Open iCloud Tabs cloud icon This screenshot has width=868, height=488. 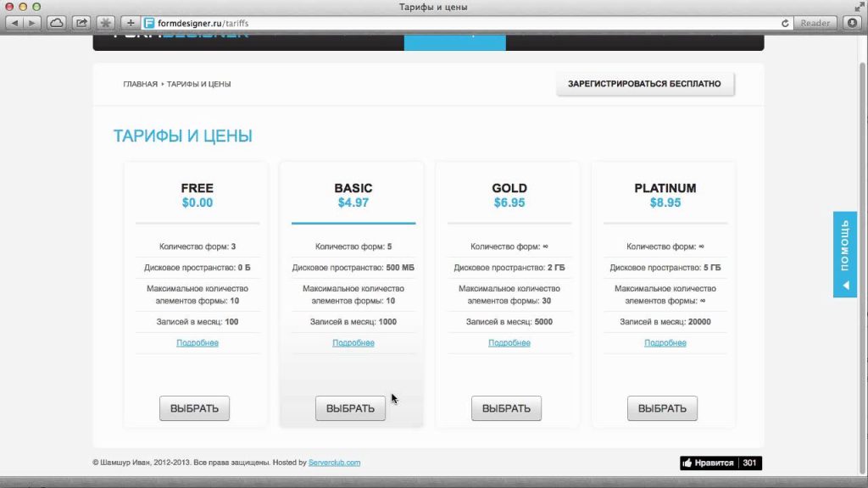click(x=56, y=23)
